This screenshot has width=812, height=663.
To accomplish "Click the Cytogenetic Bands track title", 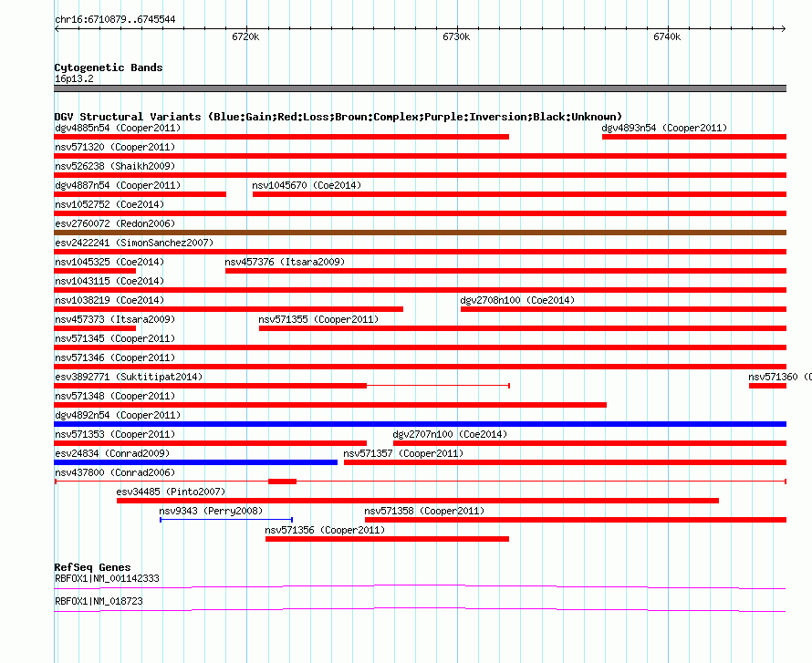I will tap(109, 67).
